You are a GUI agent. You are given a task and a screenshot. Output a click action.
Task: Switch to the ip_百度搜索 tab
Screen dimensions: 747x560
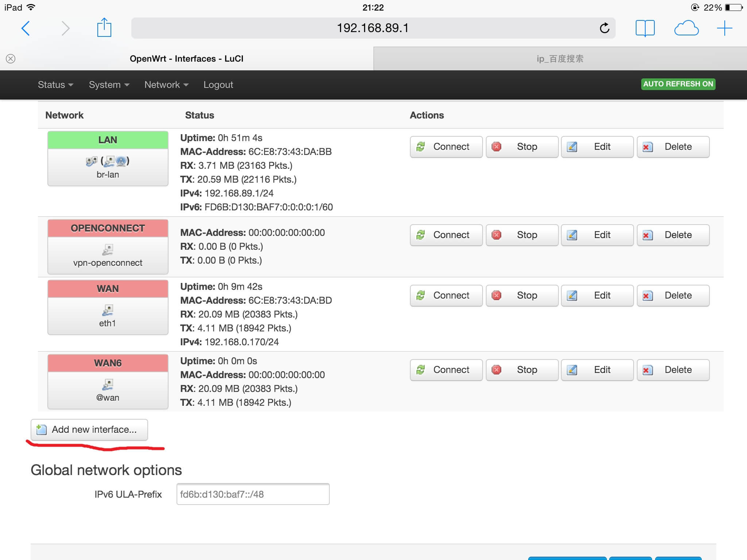point(560,59)
